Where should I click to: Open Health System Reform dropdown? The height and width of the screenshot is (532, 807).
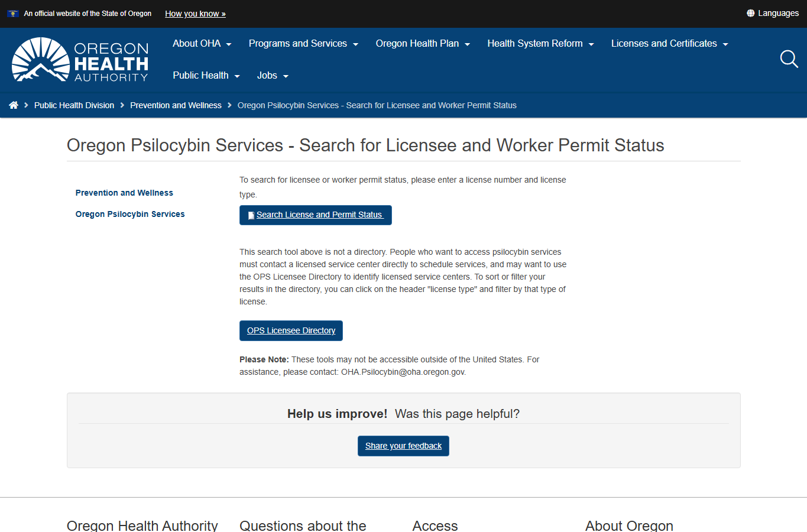coord(540,44)
